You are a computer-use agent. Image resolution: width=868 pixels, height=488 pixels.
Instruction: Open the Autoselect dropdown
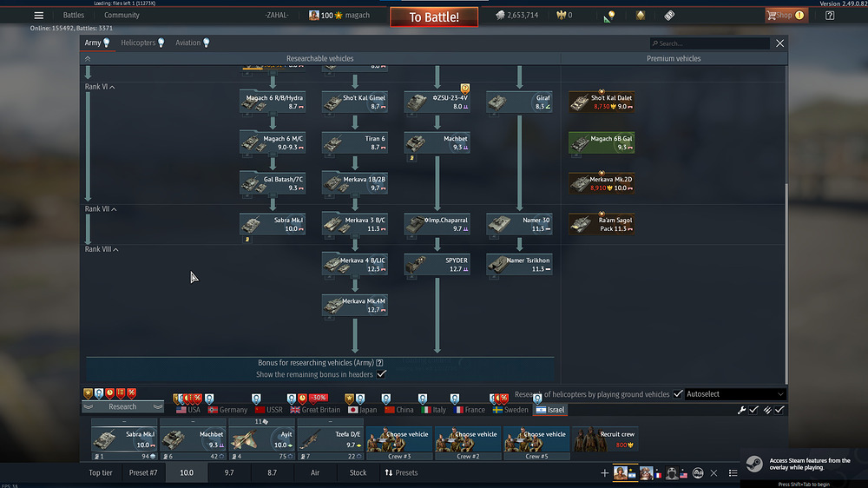pos(734,394)
